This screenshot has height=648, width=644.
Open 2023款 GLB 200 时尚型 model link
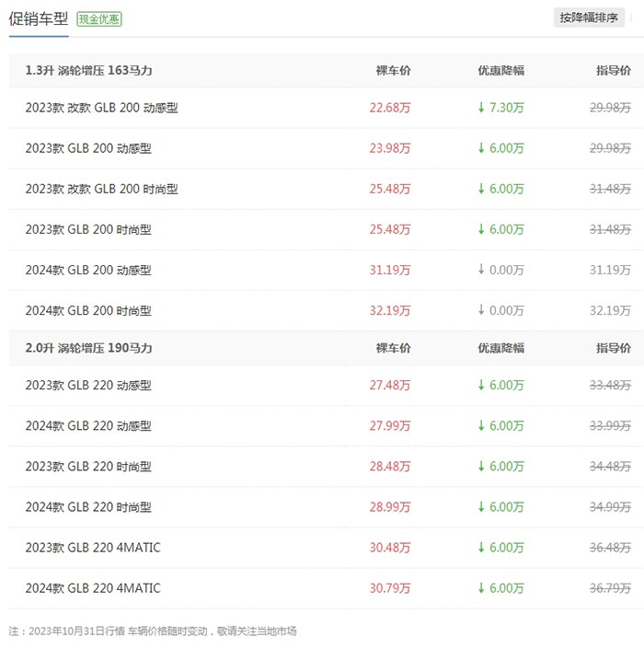(88, 229)
